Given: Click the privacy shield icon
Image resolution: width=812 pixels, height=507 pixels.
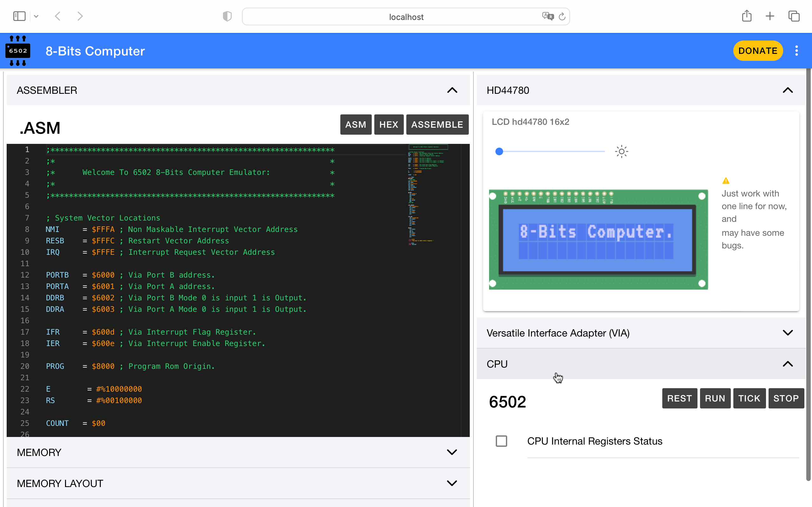Looking at the screenshot, I should [x=227, y=16].
